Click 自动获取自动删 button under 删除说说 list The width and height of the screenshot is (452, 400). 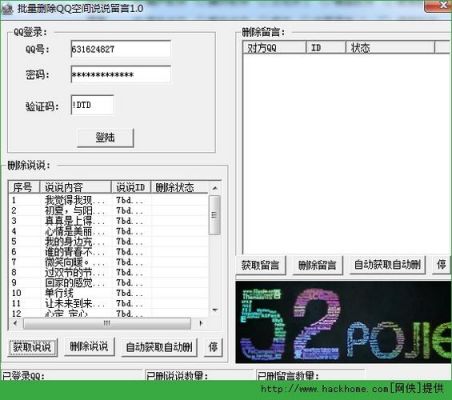(159, 347)
